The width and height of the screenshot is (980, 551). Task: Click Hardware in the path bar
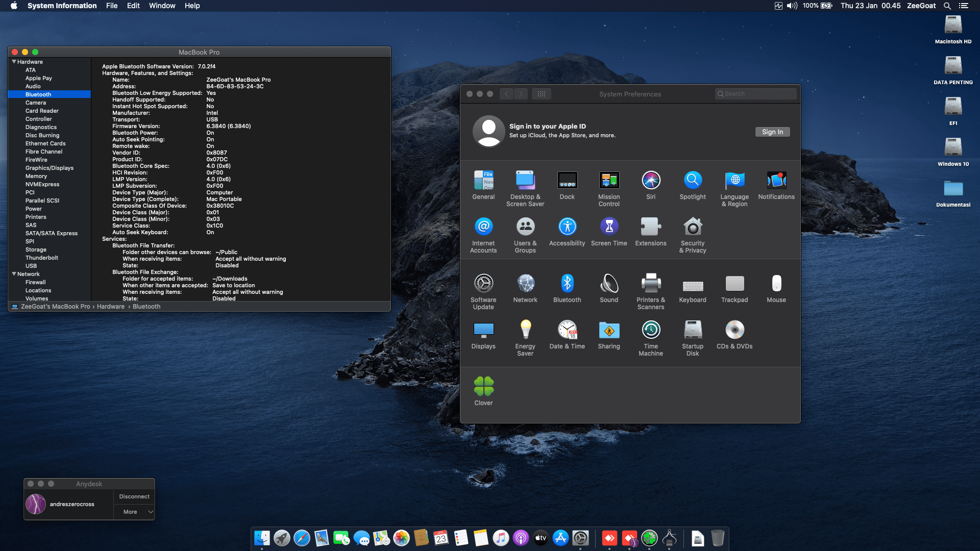tap(111, 307)
